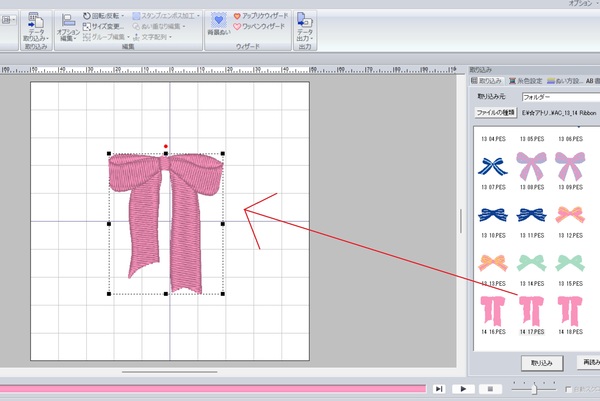Click the ファイルの種類 button
This screenshot has height=401, width=600.
coord(494,114)
